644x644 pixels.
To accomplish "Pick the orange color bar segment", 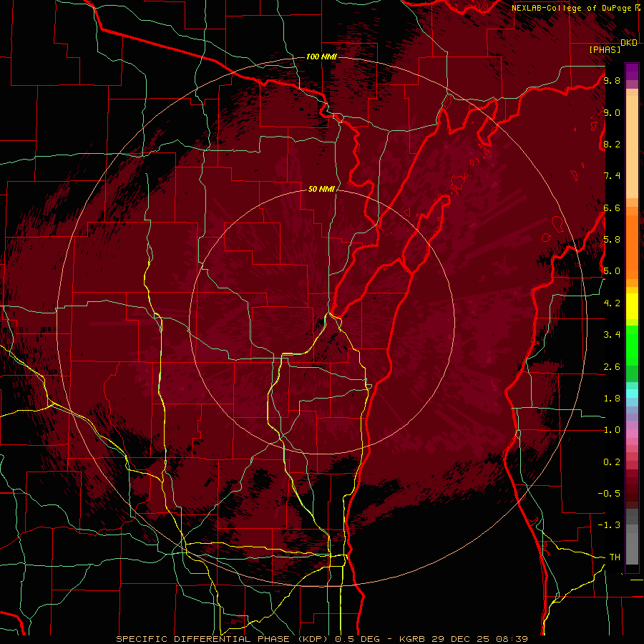I will 632,247.
